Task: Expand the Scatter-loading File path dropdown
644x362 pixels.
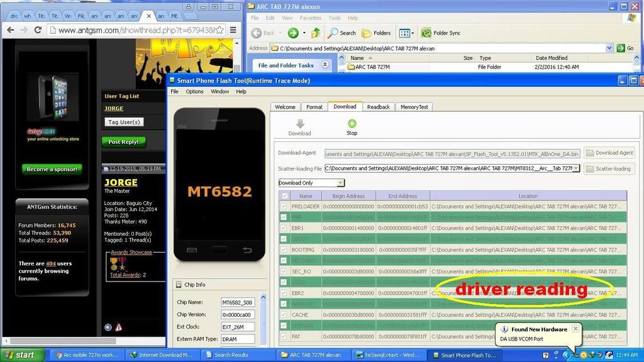Action: (576, 168)
